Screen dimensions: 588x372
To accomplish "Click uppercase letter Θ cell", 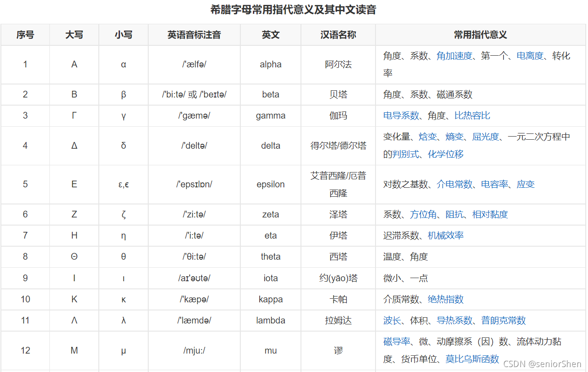I will [74, 257].
